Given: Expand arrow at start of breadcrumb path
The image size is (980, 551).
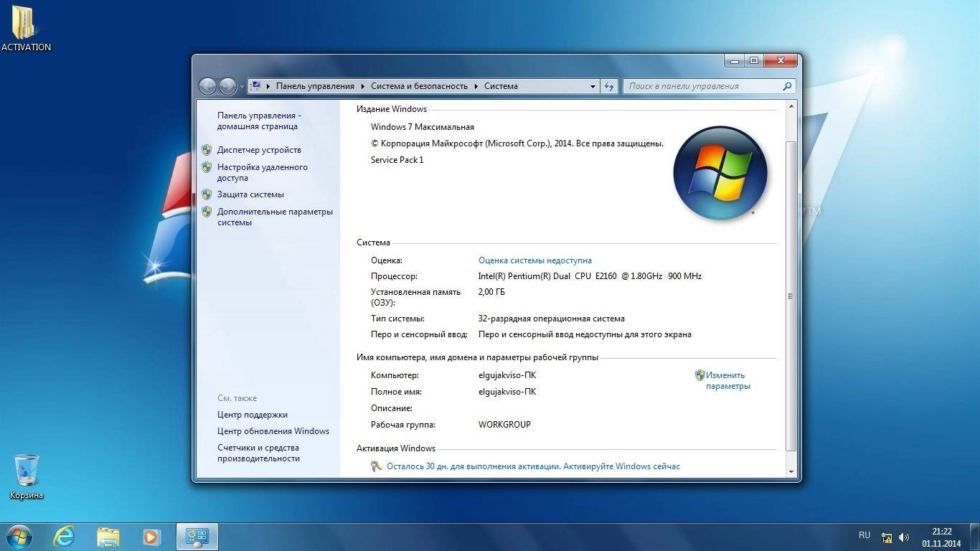Looking at the screenshot, I should pos(268,86).
